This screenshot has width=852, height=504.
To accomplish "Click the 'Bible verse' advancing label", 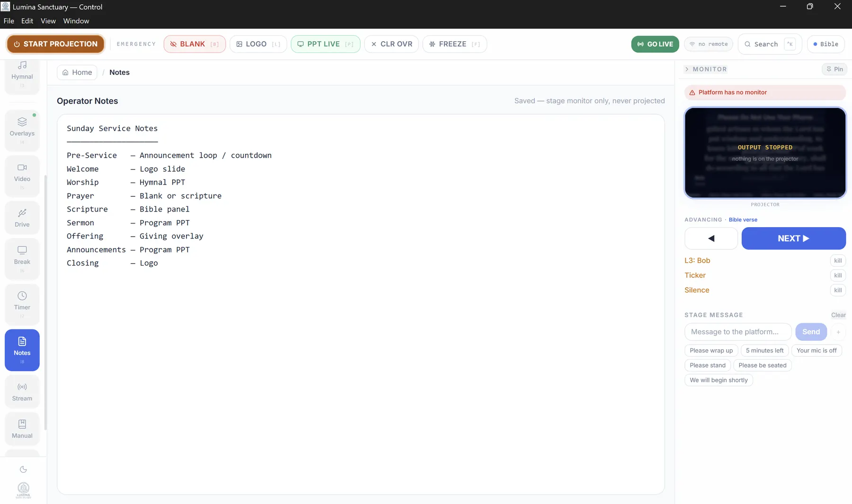I will click(x=743, y=220).
